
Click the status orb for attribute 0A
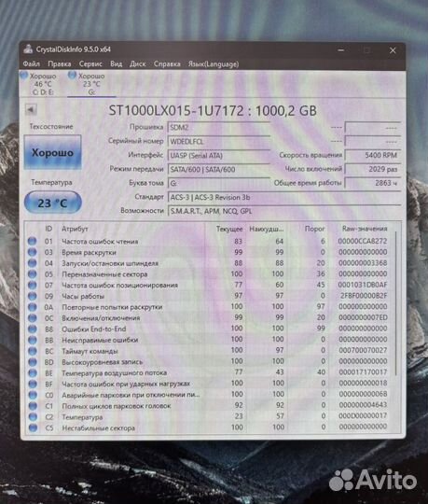[32, 307]
